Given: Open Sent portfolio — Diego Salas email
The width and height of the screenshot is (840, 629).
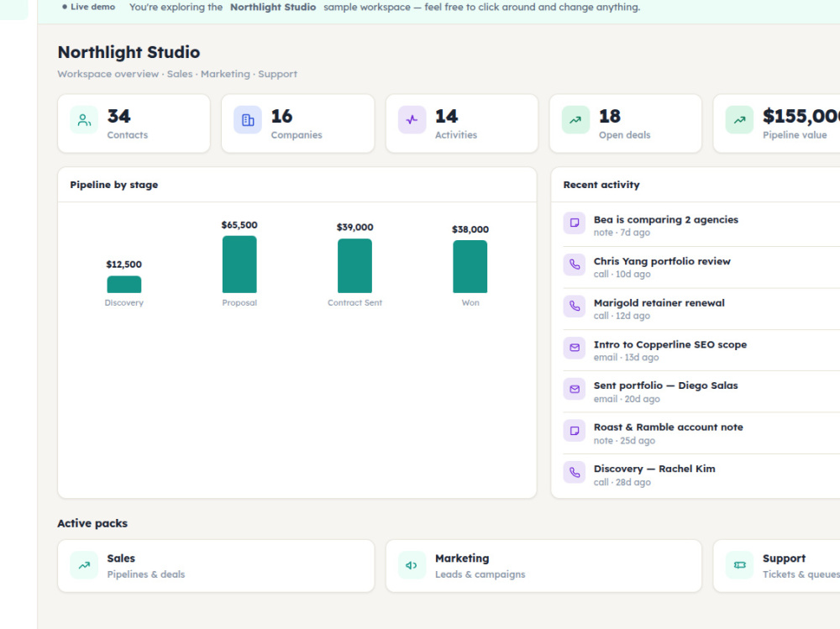Looking at the screenshot, I should pos(701,391).
